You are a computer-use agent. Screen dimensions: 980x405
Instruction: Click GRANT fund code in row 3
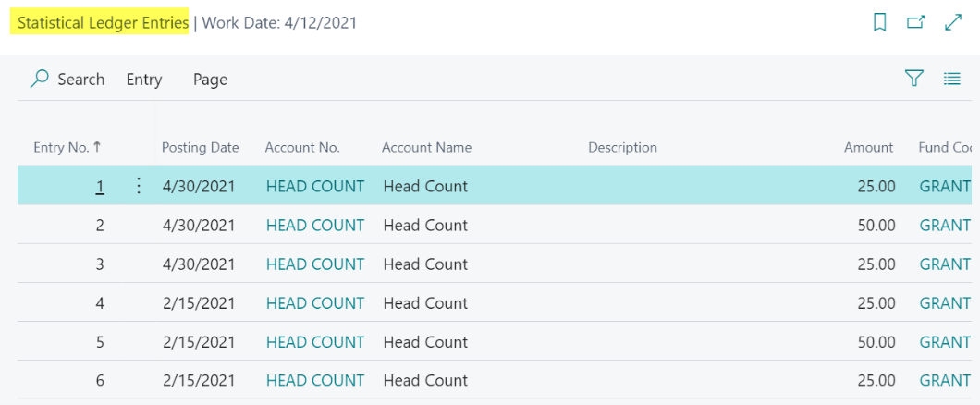coord(944,264)
